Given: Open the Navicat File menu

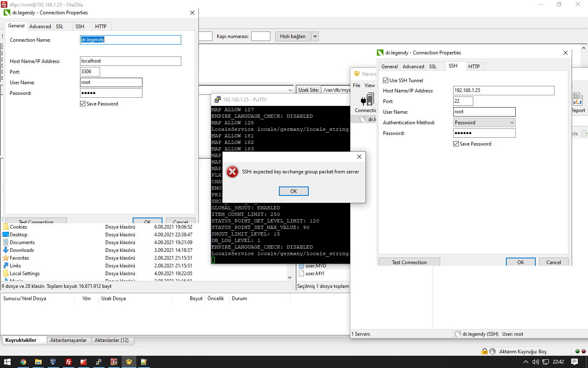Looking at the screenshot, I should [356, 85].
